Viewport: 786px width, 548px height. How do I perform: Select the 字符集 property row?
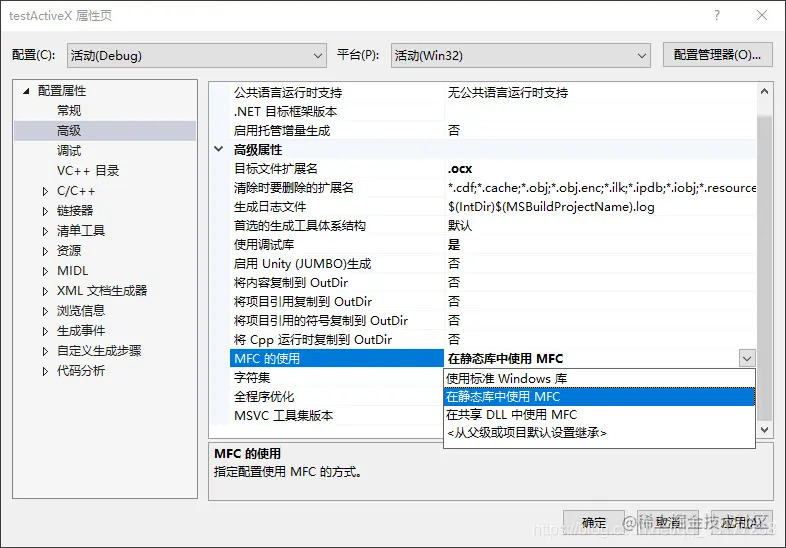337,378
